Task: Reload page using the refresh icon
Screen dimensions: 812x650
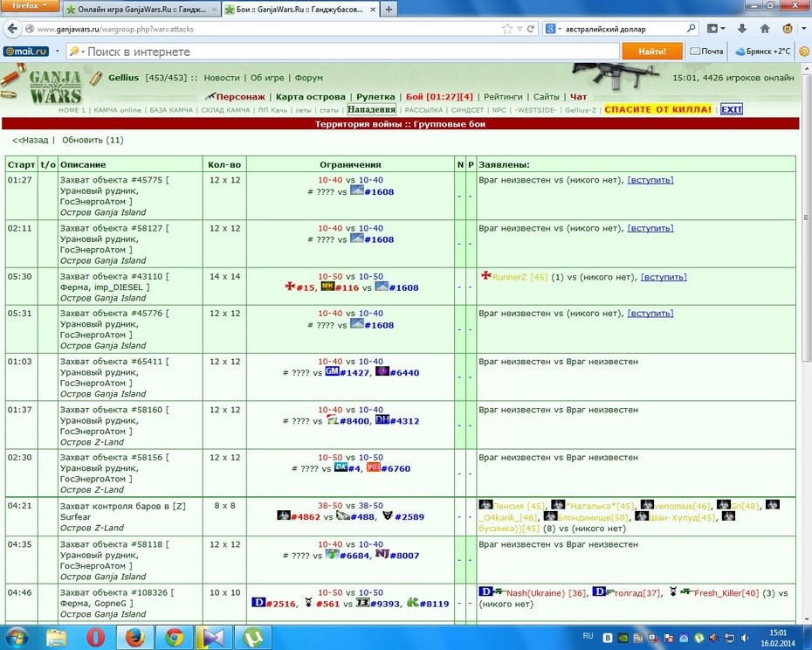Action: (530, 29)
